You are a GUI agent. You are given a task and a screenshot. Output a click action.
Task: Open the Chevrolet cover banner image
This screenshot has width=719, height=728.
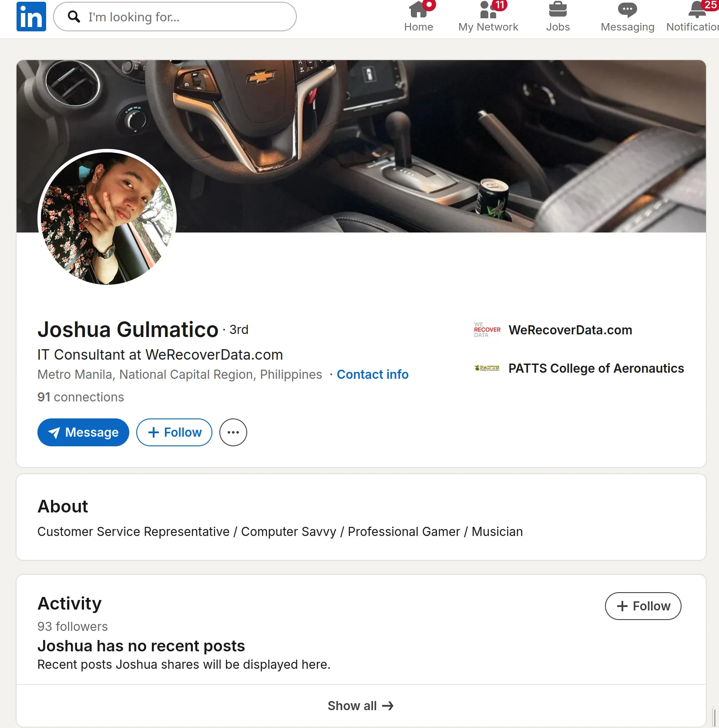[x=361, y=146]
